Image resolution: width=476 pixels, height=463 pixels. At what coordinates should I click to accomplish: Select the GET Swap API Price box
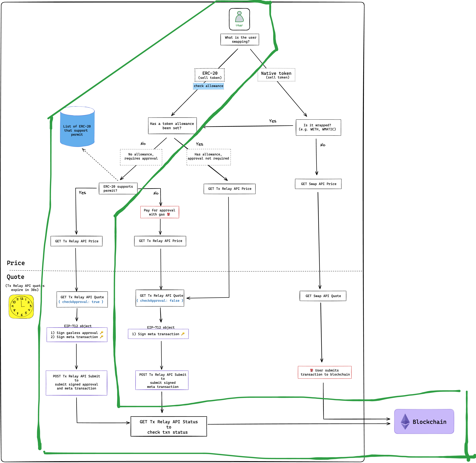click(318, 184)
